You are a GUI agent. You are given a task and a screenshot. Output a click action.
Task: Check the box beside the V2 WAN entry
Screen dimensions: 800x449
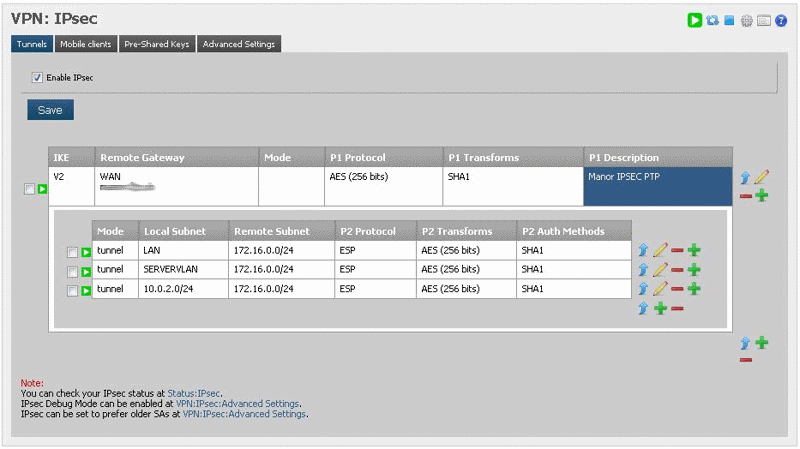coord(29,189)
